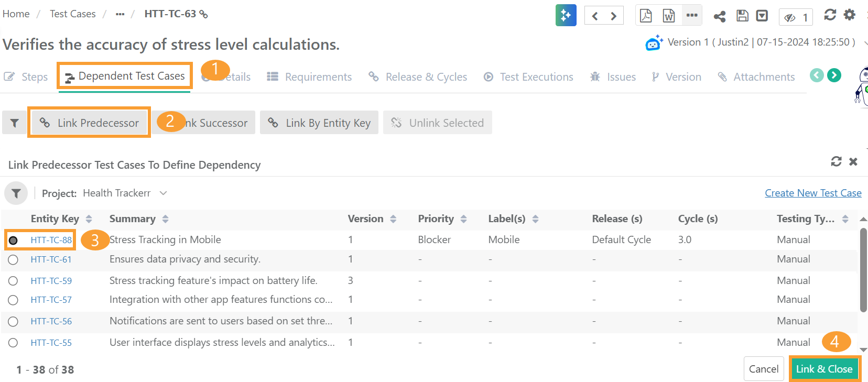Image resolution: width=868 pixels, height=382 pixels.
Task: Click the save floppy disk icon
Action: click(x=742, y=16)
